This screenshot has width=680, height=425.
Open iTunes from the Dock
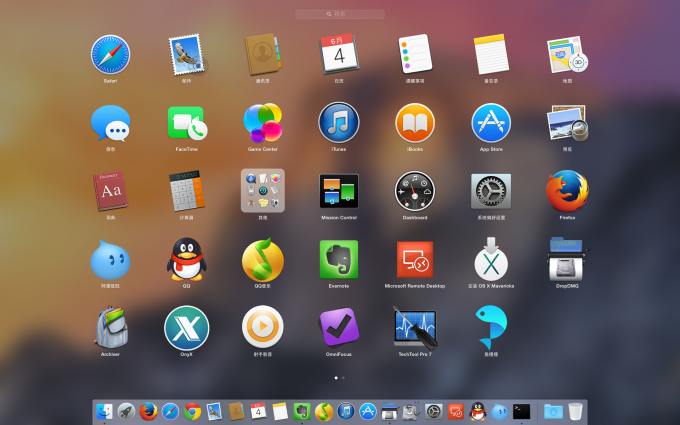point(346,411)
